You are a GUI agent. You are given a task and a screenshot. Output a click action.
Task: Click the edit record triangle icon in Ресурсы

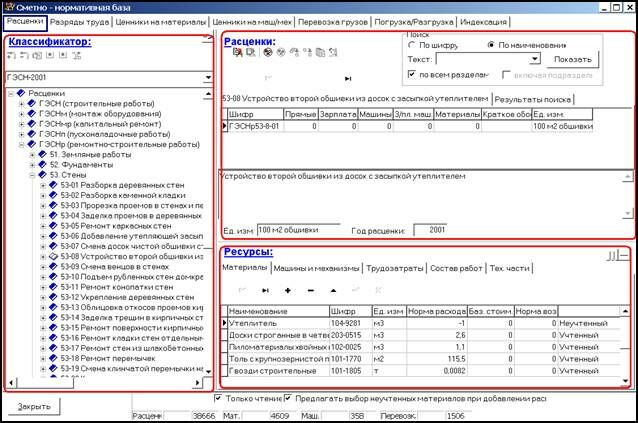click(x=332, y=290)
